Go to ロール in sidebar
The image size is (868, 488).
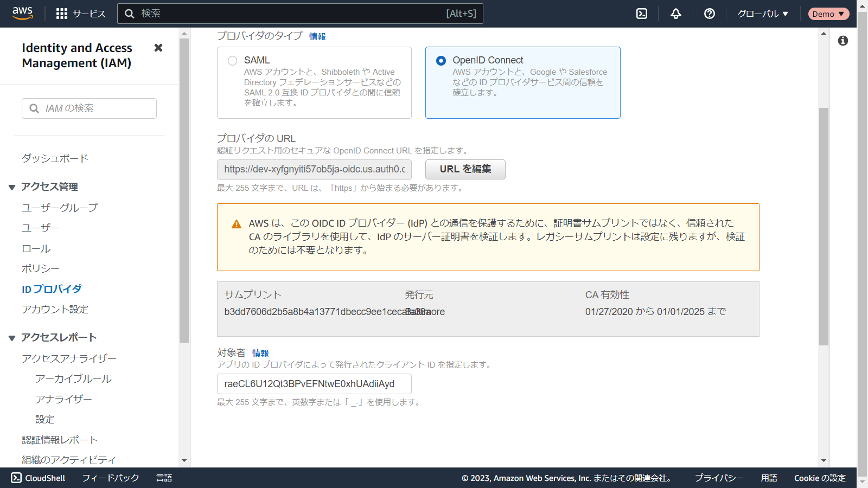(x=36, y=248)
